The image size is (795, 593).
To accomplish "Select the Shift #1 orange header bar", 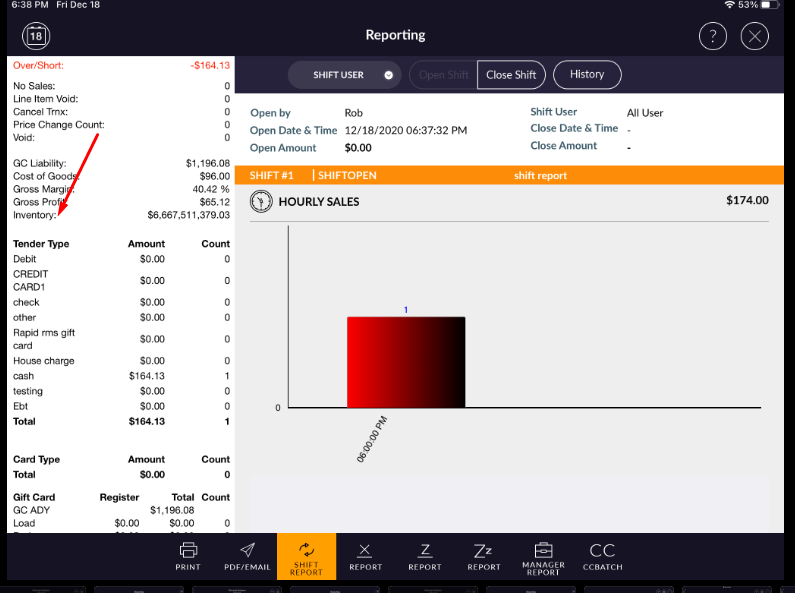I will pyautogui.click(x=508, y=175).
